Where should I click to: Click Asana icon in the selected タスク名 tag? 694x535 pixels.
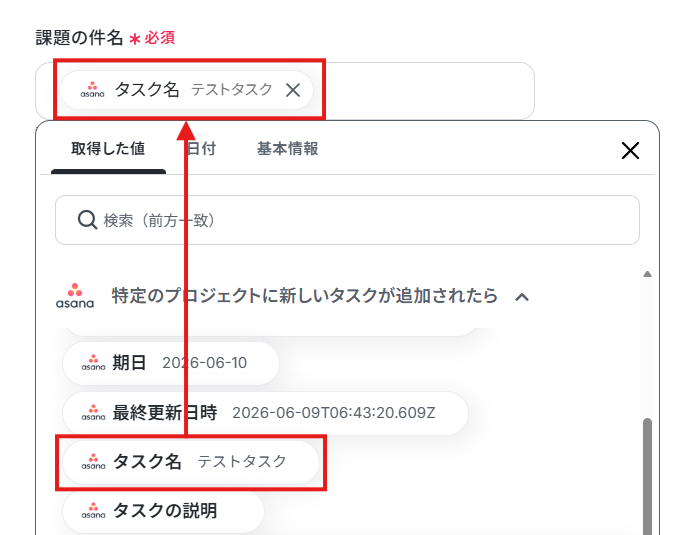(x=93, y=90)
